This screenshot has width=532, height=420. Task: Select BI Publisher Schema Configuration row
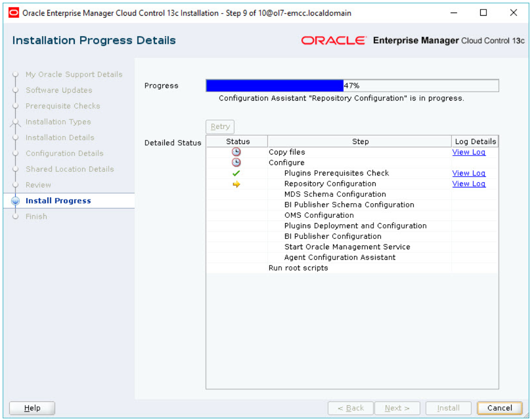(352, 205)
